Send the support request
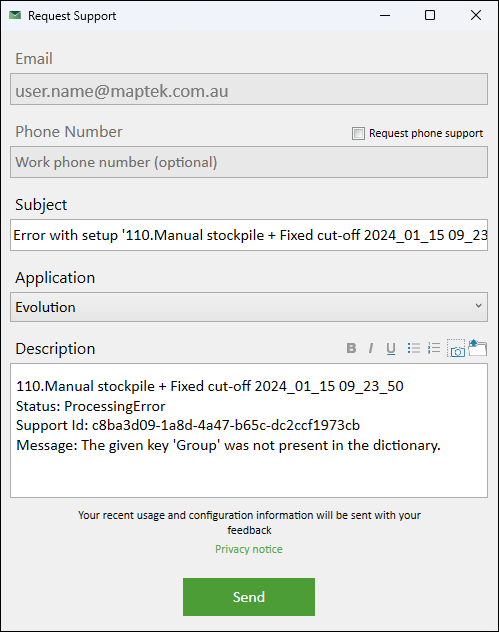 [249, 597]
